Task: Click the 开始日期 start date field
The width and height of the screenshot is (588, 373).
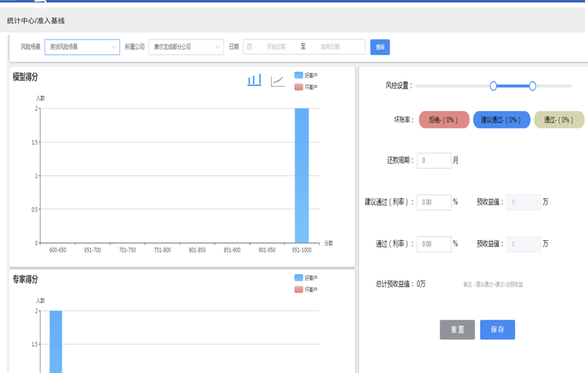Action: (276, 47)
